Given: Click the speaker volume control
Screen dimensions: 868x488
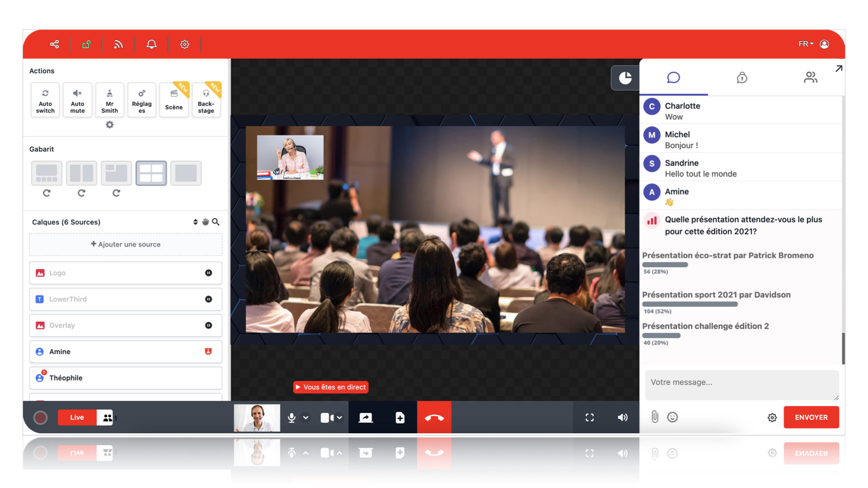Looking at the screenshot, I should pos(623,418).
